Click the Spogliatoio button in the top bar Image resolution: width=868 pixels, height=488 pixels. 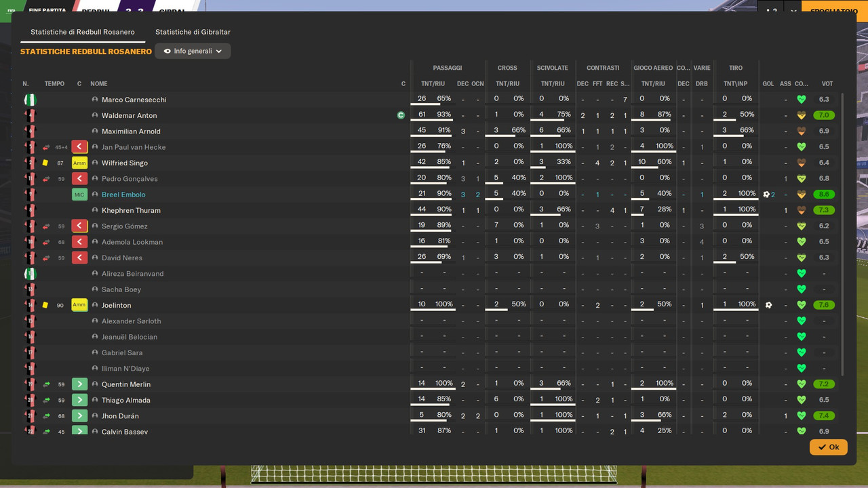834,11
